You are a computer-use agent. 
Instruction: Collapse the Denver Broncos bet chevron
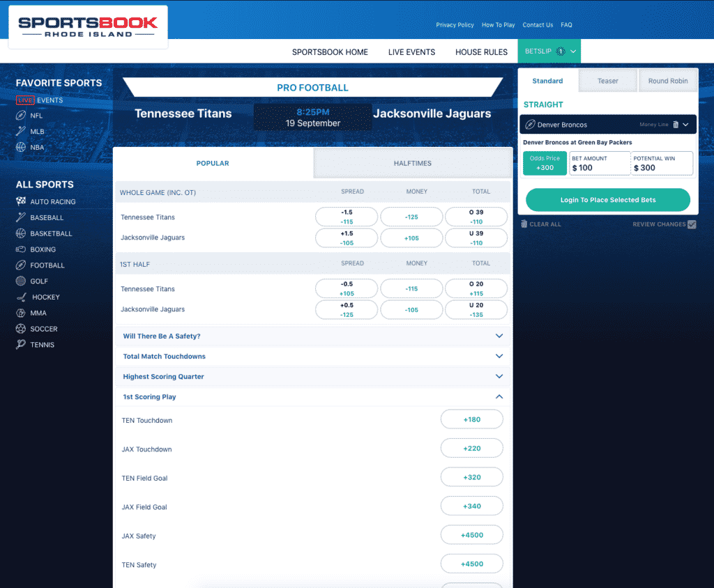coord(686,125)
